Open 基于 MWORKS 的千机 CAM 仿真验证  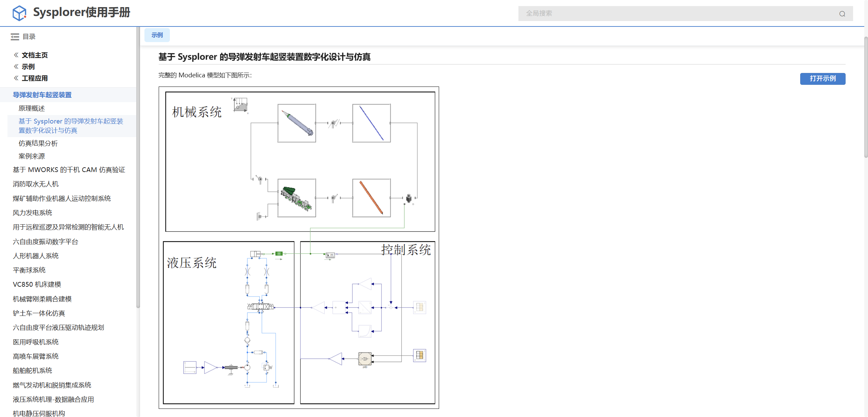pos(69,170)
